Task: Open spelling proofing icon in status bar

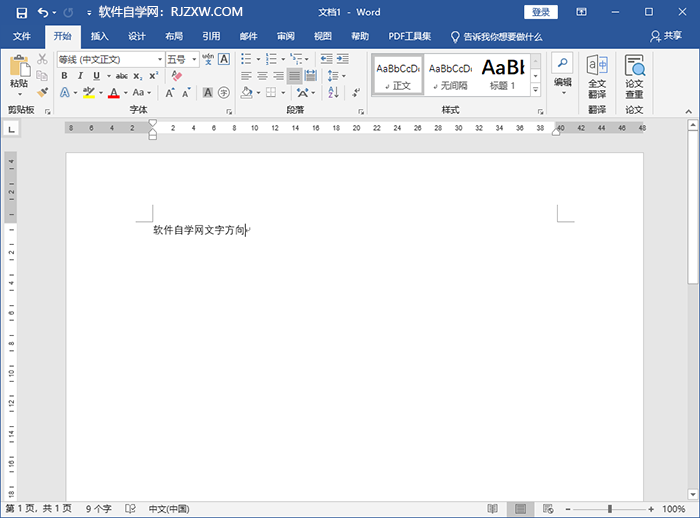Action: click(x=130, y=509)
